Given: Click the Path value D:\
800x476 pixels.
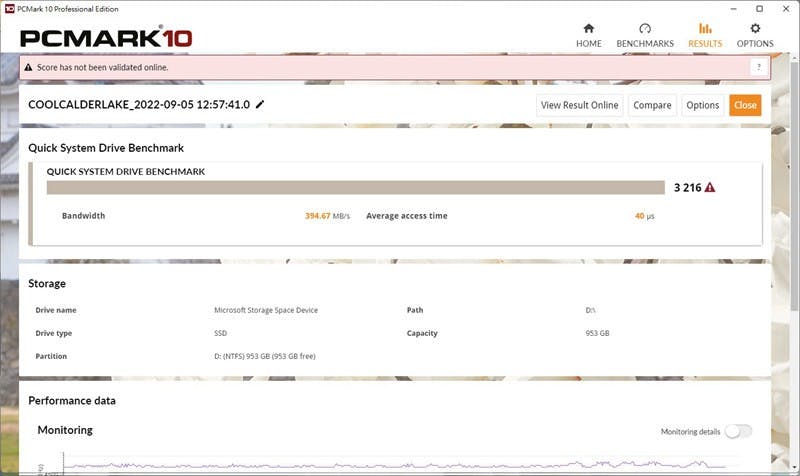Looking at the screenshot, I should point(590,310).
